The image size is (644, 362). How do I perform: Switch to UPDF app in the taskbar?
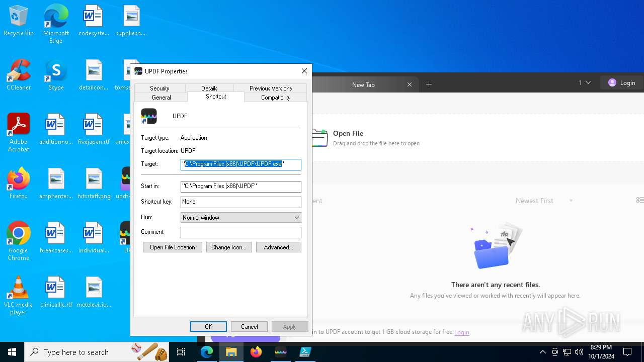[x=281, y=352]
